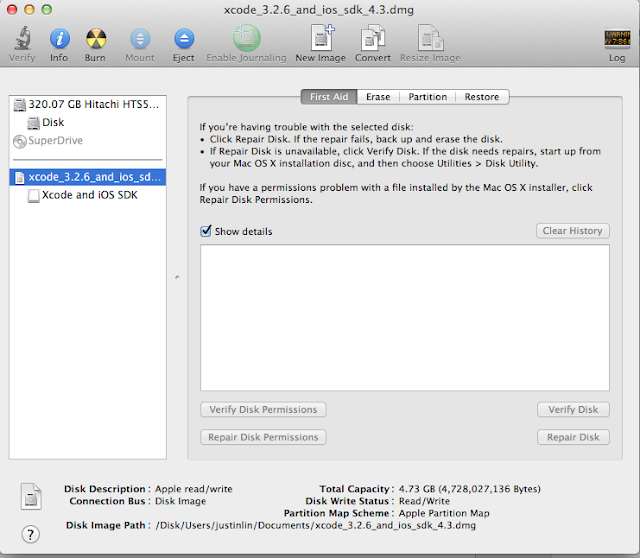Click the Apple Partition Map value
The height and width of the screenshot is (558, 640).
pos(444,513)
